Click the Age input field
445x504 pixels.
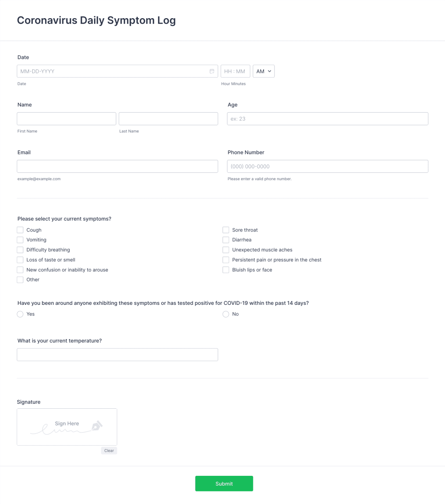pyautogui.click(x=327, y=119)
